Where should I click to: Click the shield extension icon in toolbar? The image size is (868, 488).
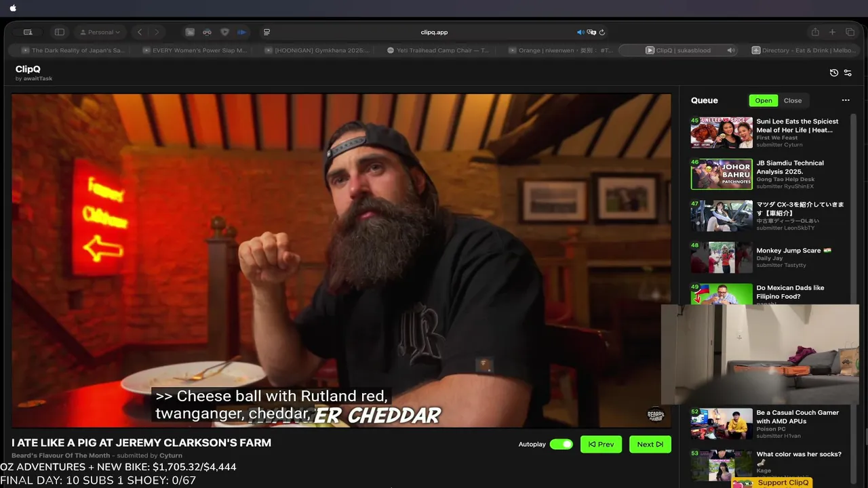224,32
